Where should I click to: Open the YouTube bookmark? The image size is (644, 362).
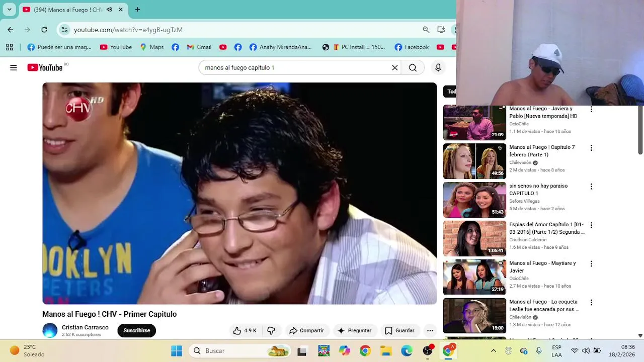116,47
